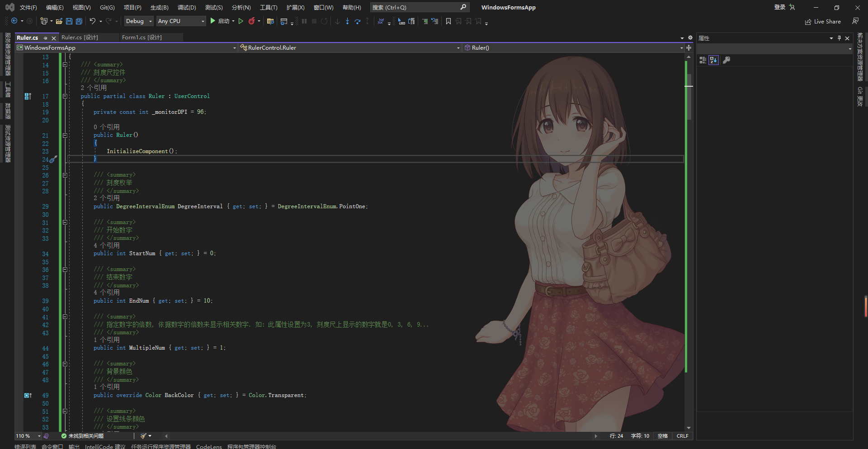Undo the last action via toolbar
Viewport: 868px width, 449px height.
click(93, 21)
